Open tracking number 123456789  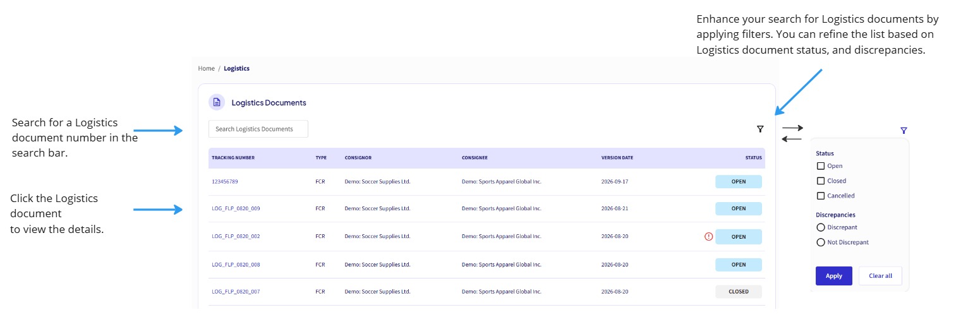pos(225,182)
